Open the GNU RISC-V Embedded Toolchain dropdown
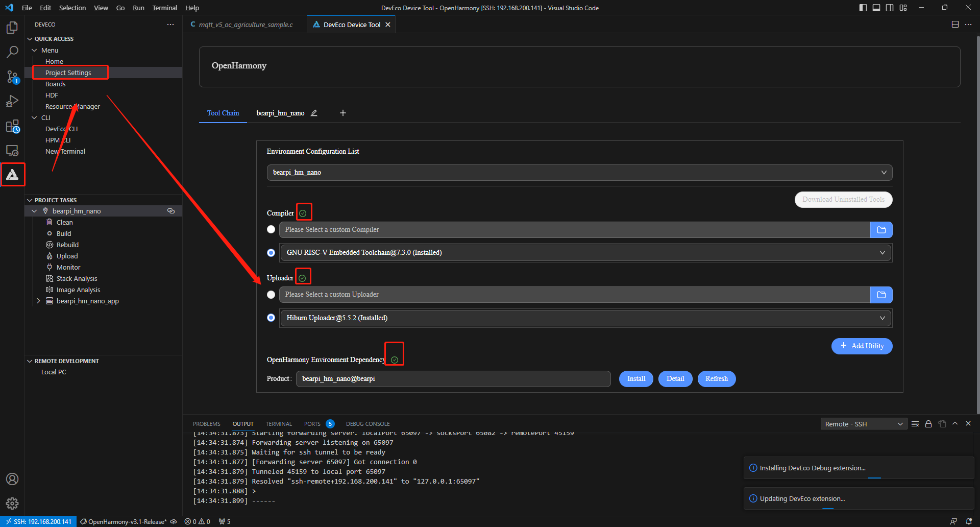Viewport: 980px width, 527px height. [x=585, y=253]
